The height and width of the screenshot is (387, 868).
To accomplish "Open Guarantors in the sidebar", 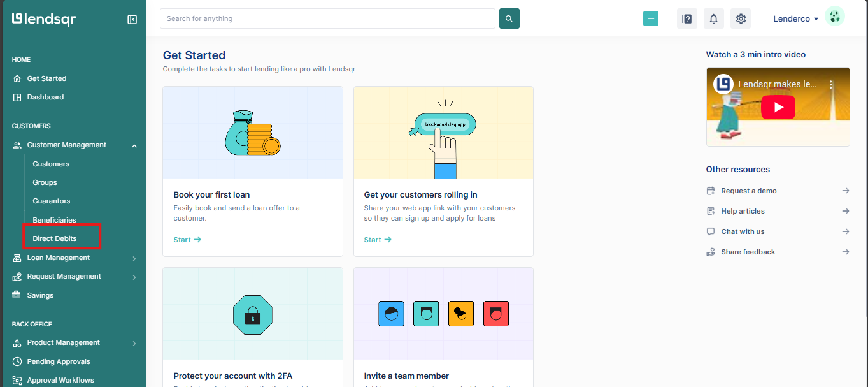I will [x=52, y=201].
